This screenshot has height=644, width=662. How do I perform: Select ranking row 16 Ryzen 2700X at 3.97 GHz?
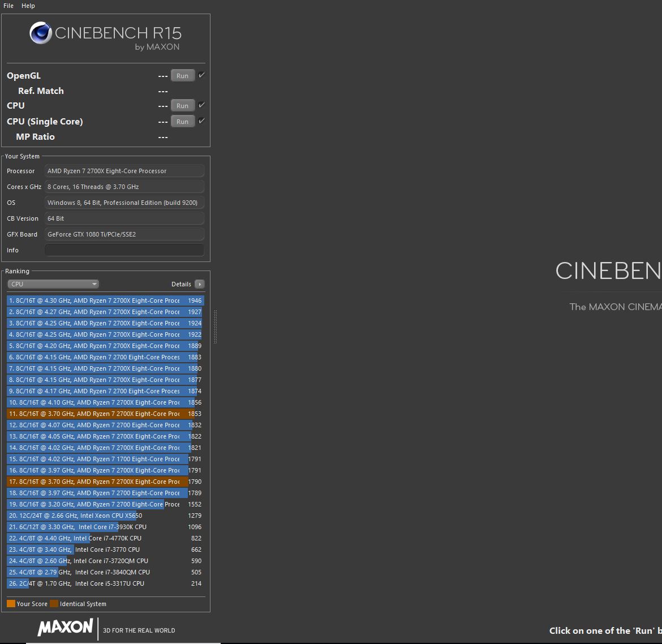coord(106,470)
